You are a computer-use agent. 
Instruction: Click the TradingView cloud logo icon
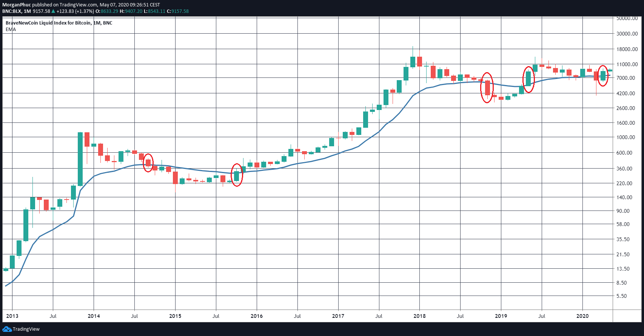click(x=7, y=329)
